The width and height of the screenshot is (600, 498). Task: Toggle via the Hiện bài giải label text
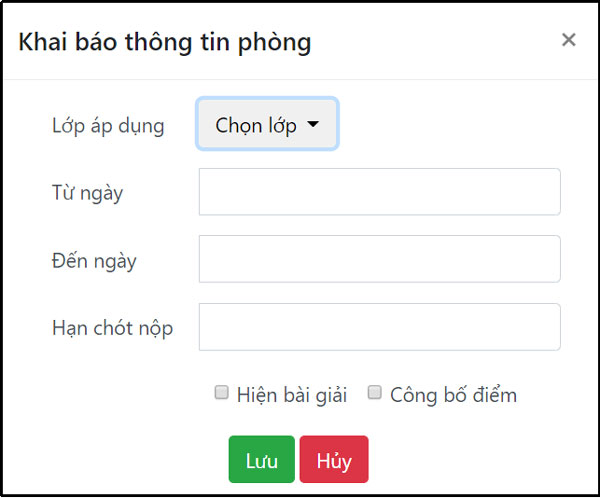coord(292,395)
